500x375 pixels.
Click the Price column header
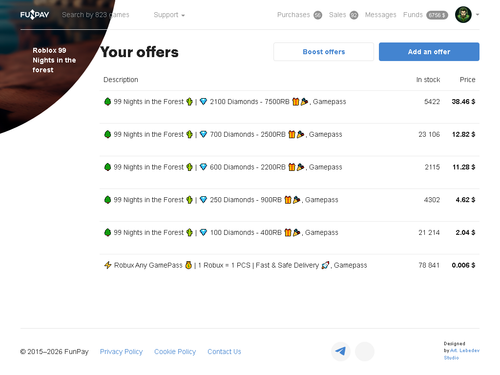[467, 79]
